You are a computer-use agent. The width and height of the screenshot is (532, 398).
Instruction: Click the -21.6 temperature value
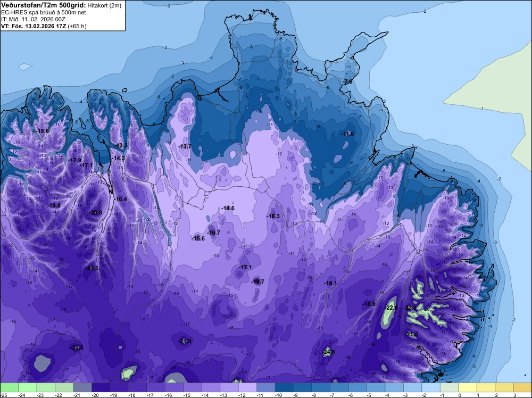pyautogui.click(x=412, y=335)
